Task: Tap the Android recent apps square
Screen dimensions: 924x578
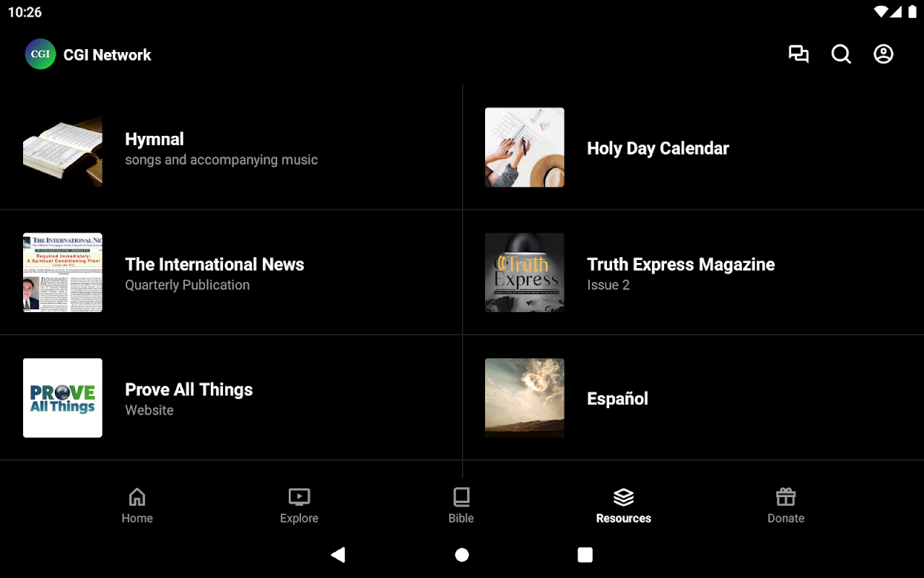Action: tap(585, 555)
